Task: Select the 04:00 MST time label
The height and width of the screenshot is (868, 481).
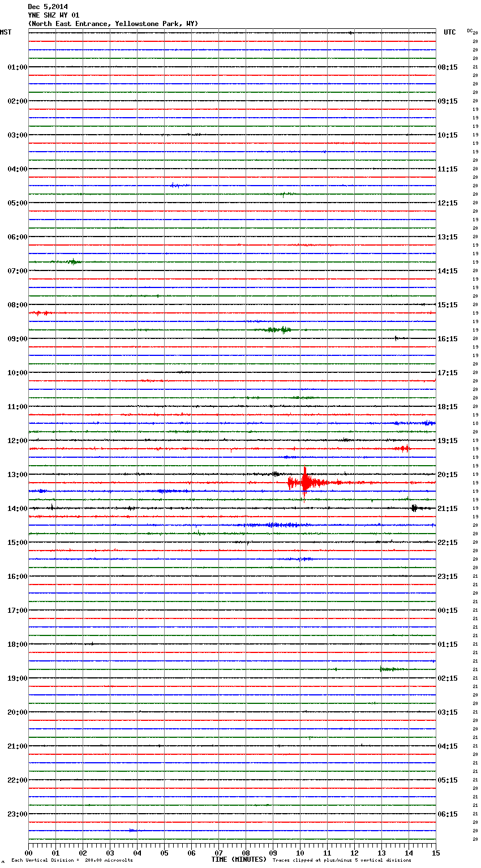Action: point(17,169)
